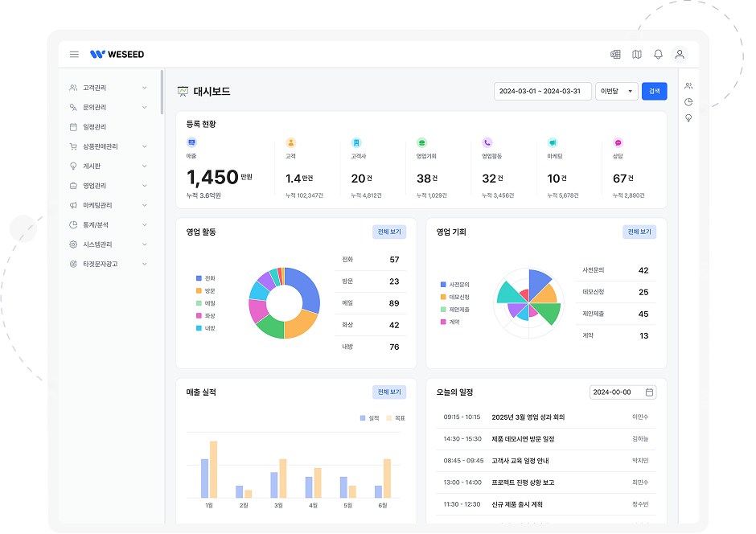756x534 pixels.
Task: Click the blue 검색 button
Action: pos(654,92)
